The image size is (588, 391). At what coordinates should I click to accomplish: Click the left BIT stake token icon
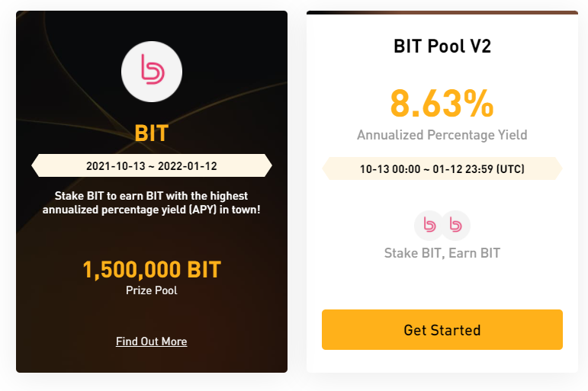click(x=429, y=226)
